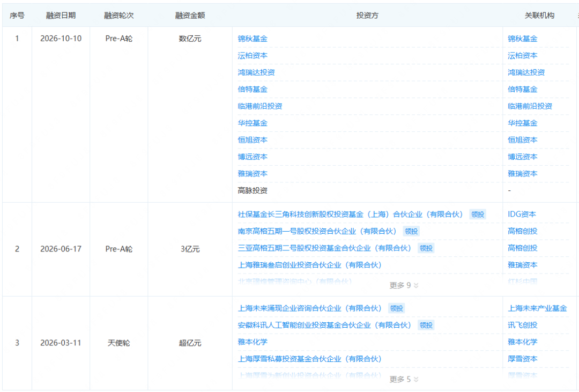The image size is (579, 392).
Task: Open 讯飞创投 affiliated institution link
Action: (x=523, y=325)
